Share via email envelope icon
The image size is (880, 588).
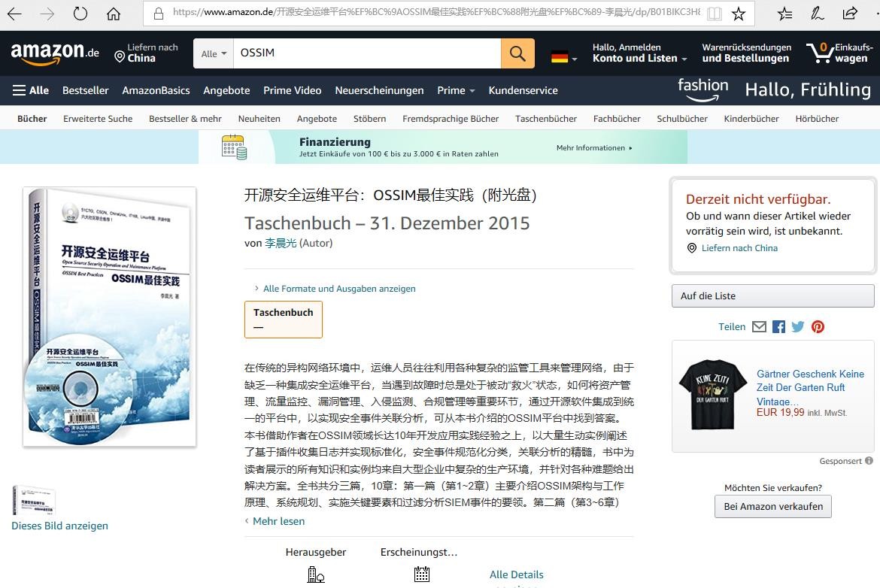pos(759,326)
